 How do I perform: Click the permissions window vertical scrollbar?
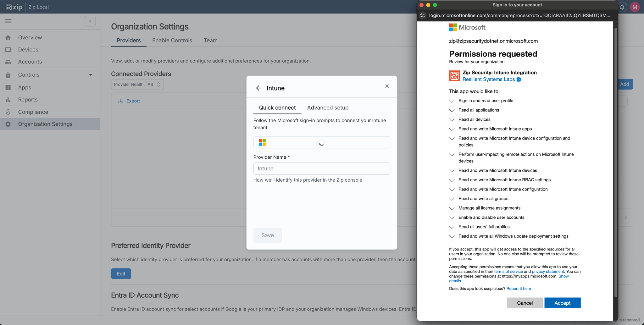pyautogui.click(x=616, y=157)
